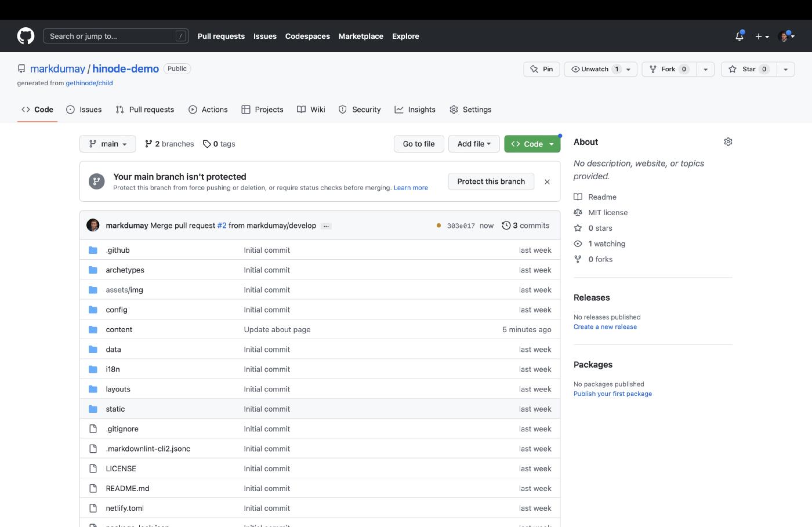Open the user avatar menu
This screenshot has width=812, height=527.
coord(786,36)
